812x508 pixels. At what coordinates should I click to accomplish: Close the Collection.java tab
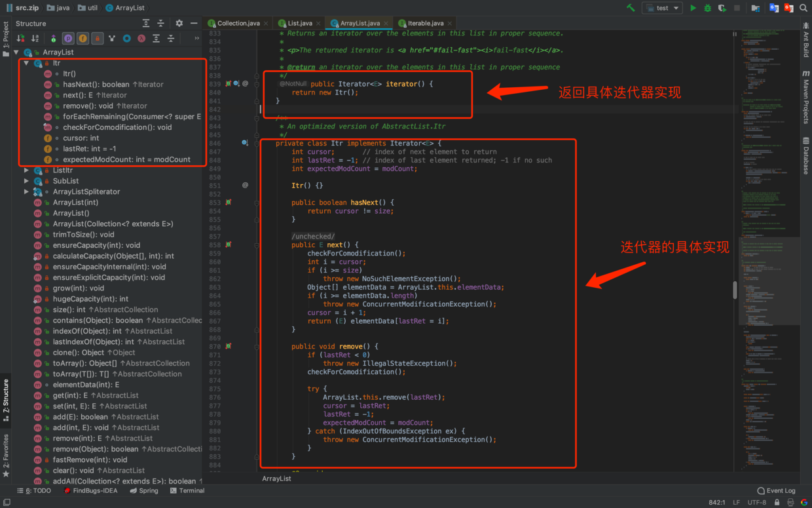pyautogui.click(x=266, y=24)
